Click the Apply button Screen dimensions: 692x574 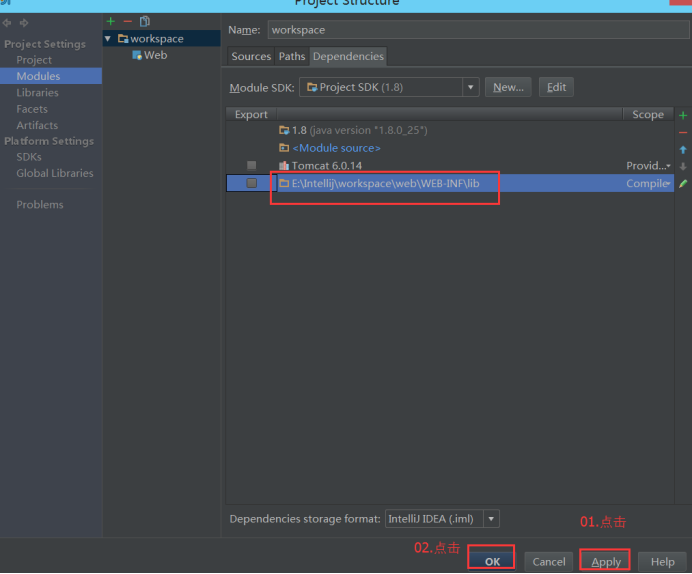tap(606, 561)
